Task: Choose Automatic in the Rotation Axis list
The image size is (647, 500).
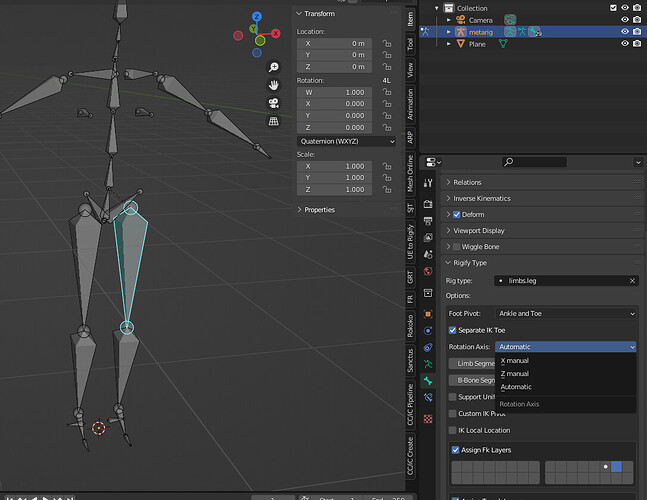Action: pyautogui.click(x=516, y=387)
